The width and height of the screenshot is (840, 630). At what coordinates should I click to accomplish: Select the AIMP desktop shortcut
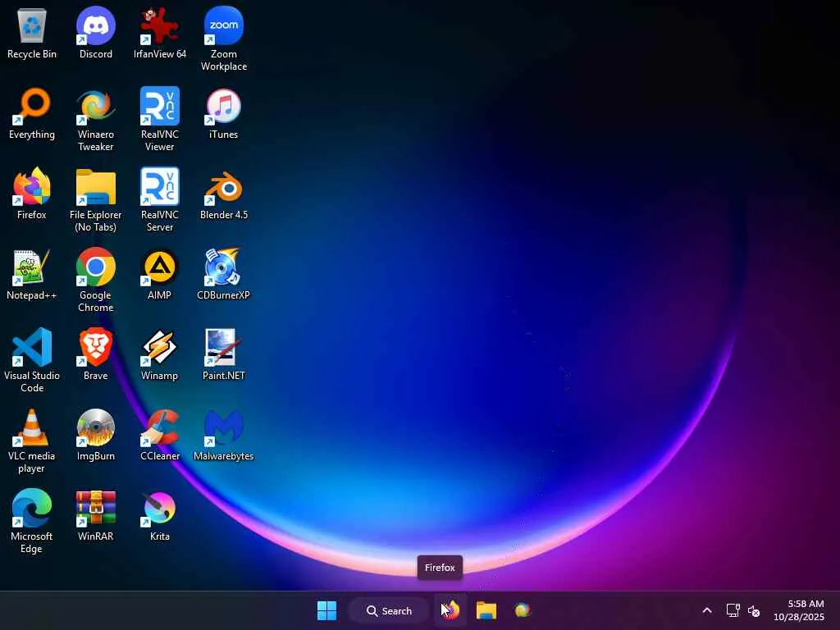pos(160,274)
